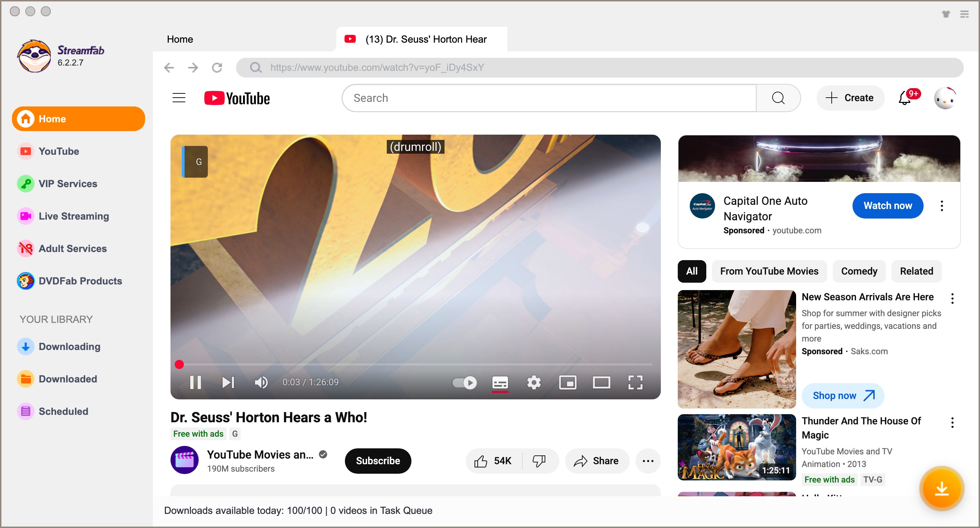Open more actions below the video

pyautogui.click(x=648, y=461)
